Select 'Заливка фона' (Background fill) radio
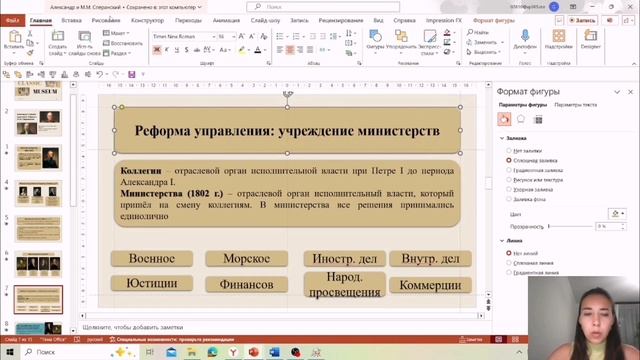Image resolution: width=640 pixels, height=360 pixels. pos(509,199)
